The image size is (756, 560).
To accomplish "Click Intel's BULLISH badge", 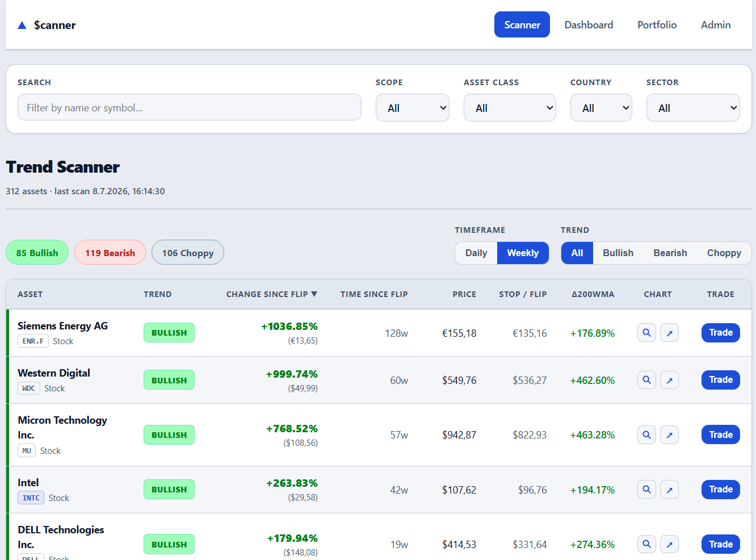I will [169, 490].
